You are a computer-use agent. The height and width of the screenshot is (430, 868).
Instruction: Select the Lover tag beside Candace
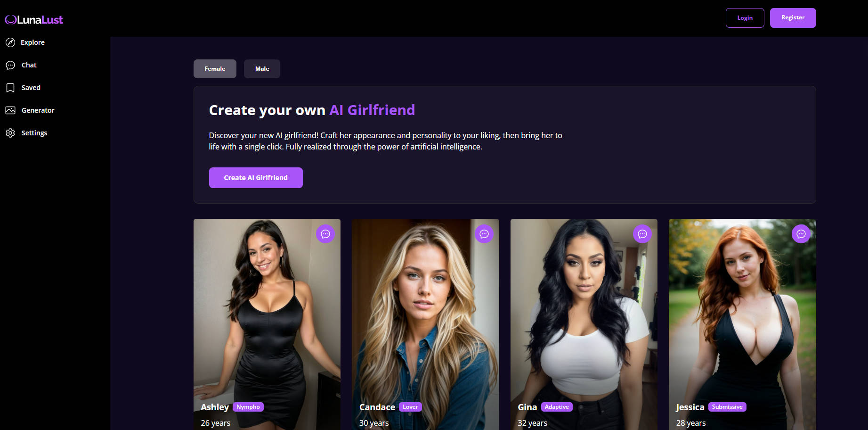410,407
